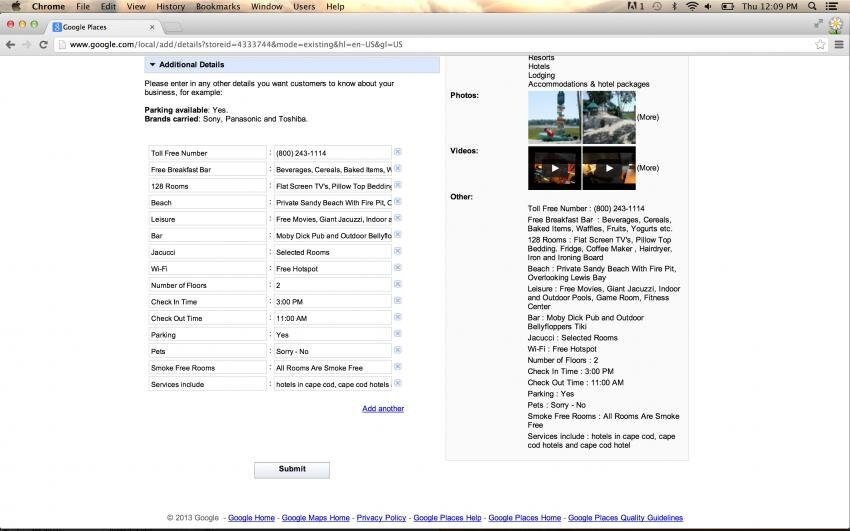Screen dimensions: 850x531
Task: Open Google Places Quality Guidelines link
Action: click(x=625, y=517)
